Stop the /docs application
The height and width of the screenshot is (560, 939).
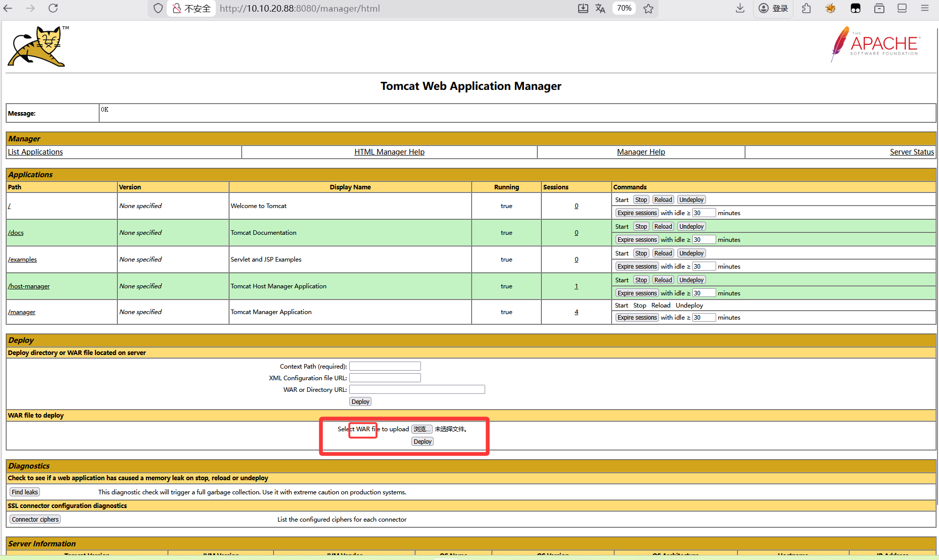pyautogui.click(x=641, y=227)
